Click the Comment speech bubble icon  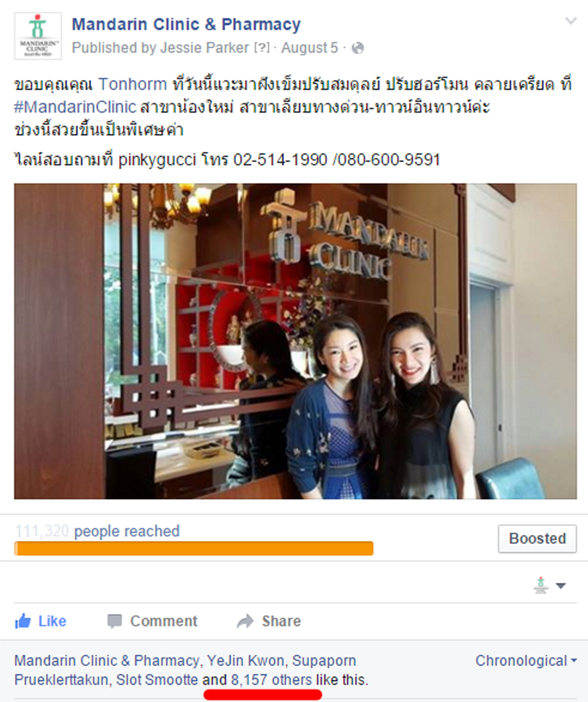tap(115, 621)
